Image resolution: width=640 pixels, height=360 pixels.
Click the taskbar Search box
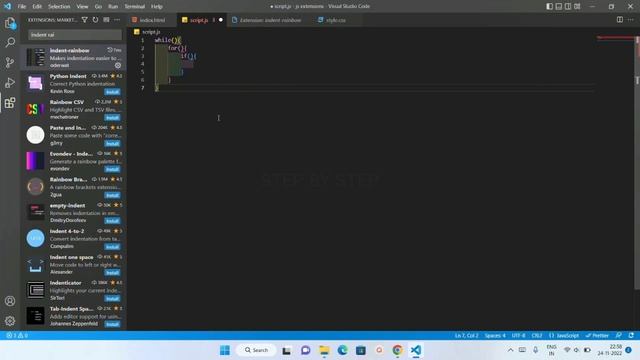(x=256, y=350)
